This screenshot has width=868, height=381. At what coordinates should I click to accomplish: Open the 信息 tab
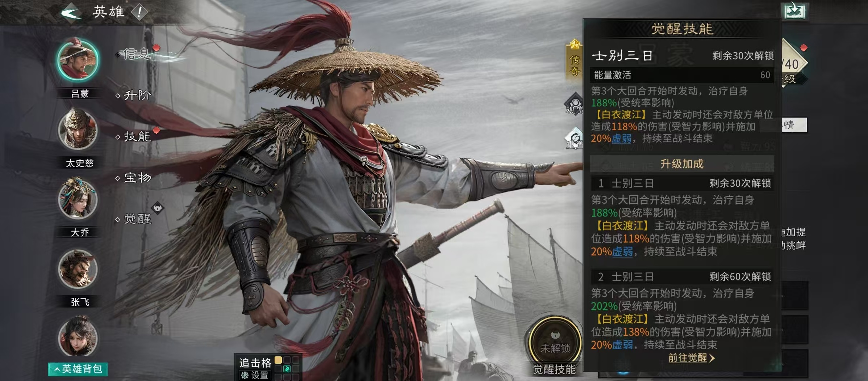point(136,54)
